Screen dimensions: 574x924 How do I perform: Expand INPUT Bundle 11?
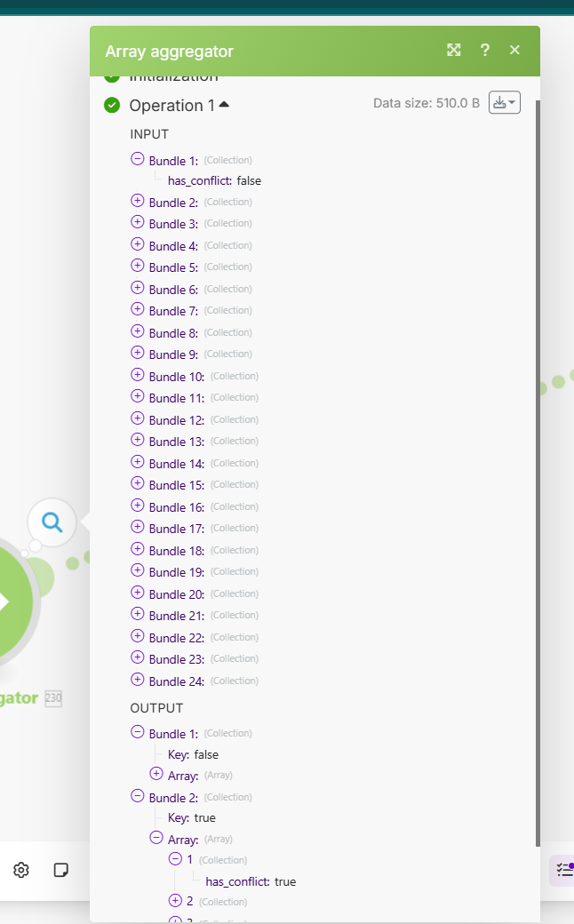(138, 396)
